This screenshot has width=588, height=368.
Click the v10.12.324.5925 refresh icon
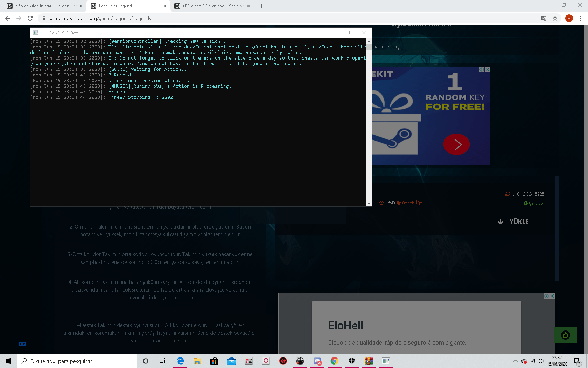[x=507, y=194]
